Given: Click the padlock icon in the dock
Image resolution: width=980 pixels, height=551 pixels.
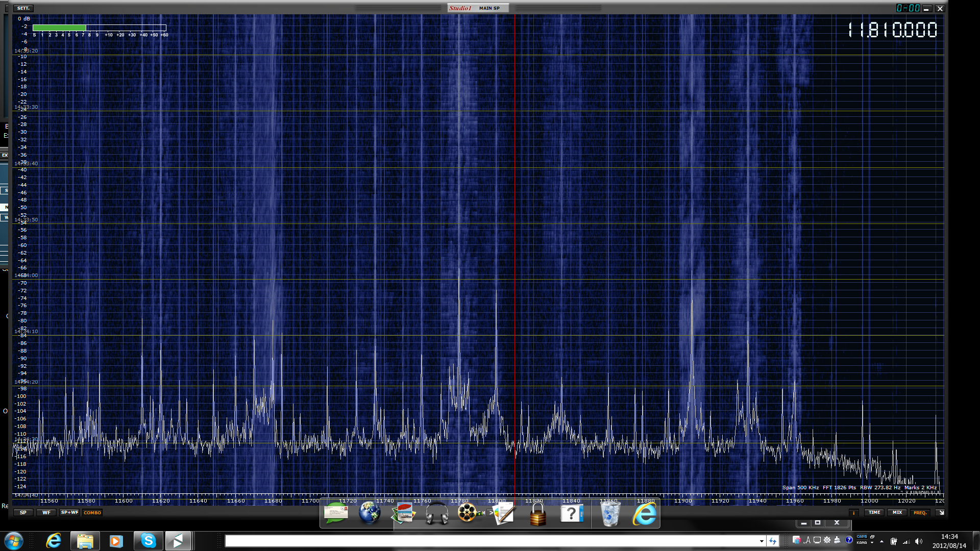Looking at the screenshot, I should pyautogui.click(x=537, y=514).
